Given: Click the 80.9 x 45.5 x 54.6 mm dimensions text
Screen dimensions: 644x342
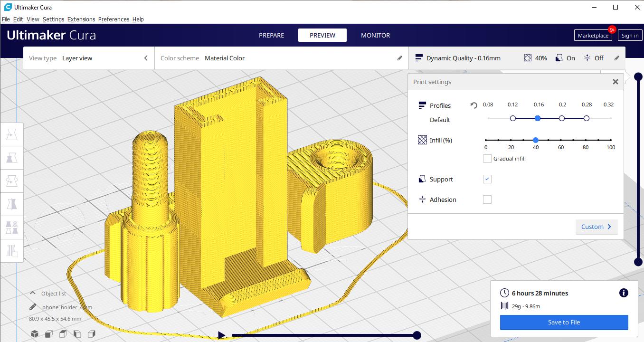Looking at the screenshot, I should [55, 319].
